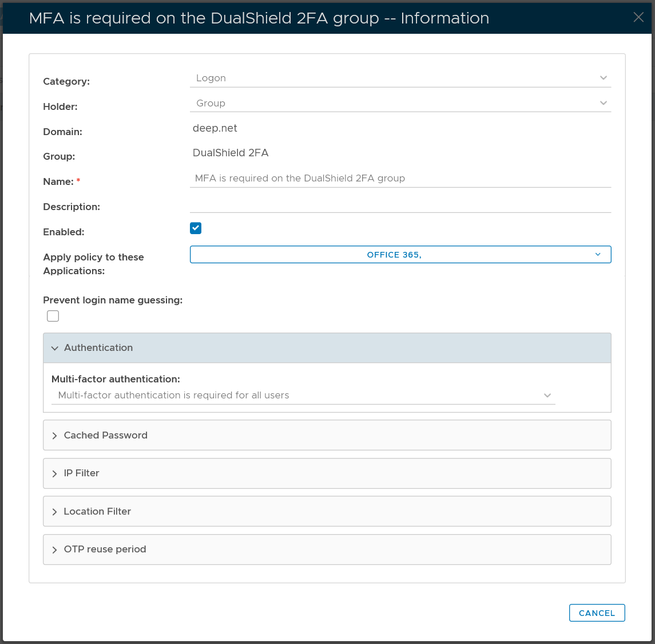Enable Prevent login name guessing checkbox
The image size is (655, 644).
(53, 316)
